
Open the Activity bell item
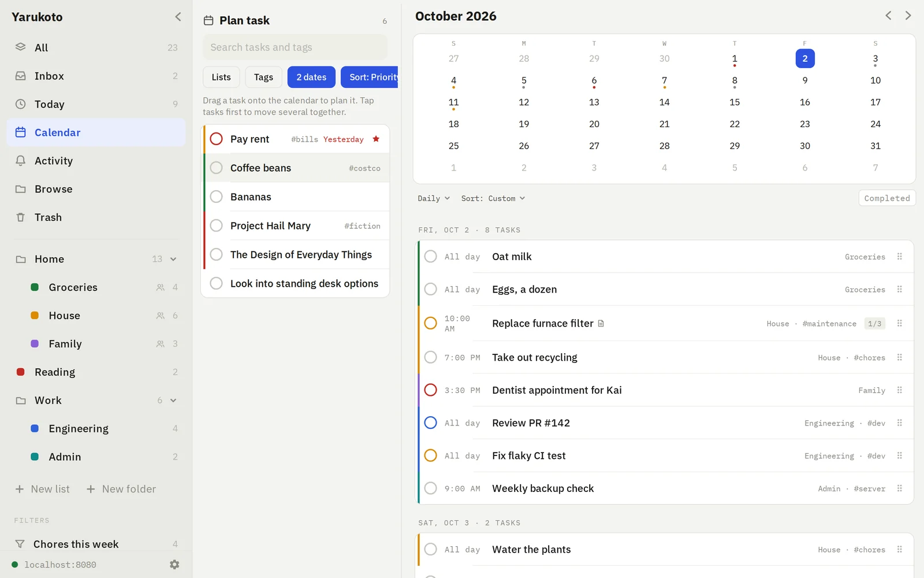point(96,161)
